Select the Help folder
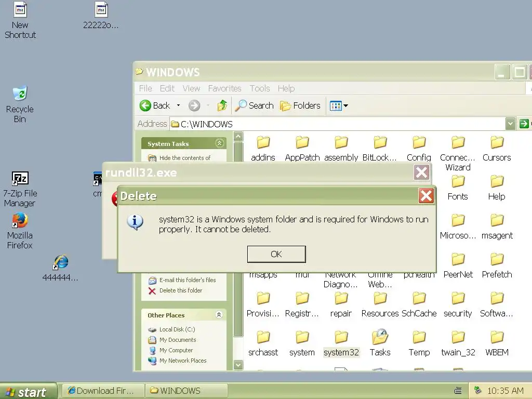 (497, 188)
